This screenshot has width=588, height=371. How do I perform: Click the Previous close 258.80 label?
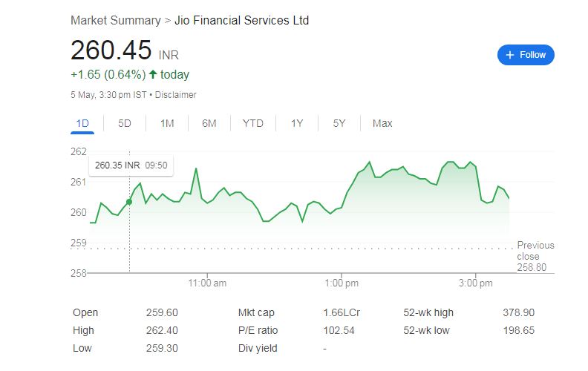coord(535,256)
